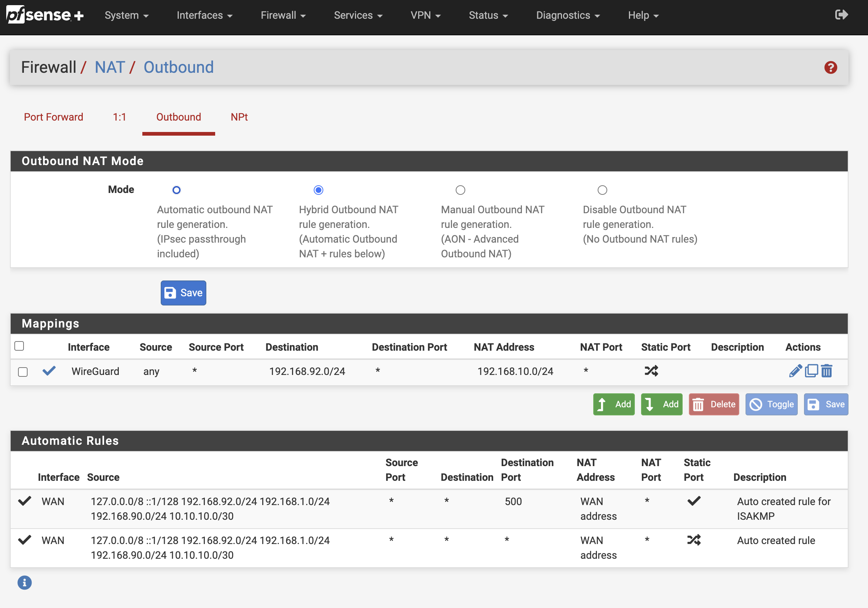This screenshot has height=608, width=868.
Task: Copy the WireGuard mapping rule
Action: [x=811, y=371]
